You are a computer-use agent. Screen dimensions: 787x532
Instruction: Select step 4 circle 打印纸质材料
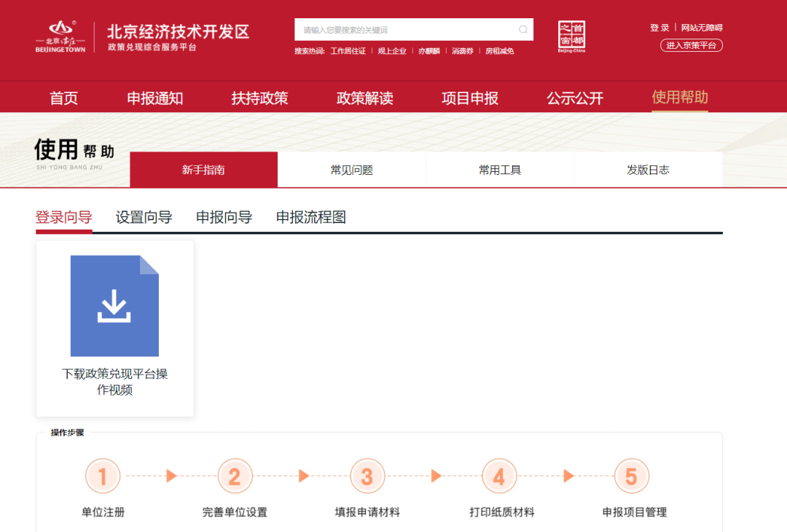pyautogui.click(x=499, y=477)
